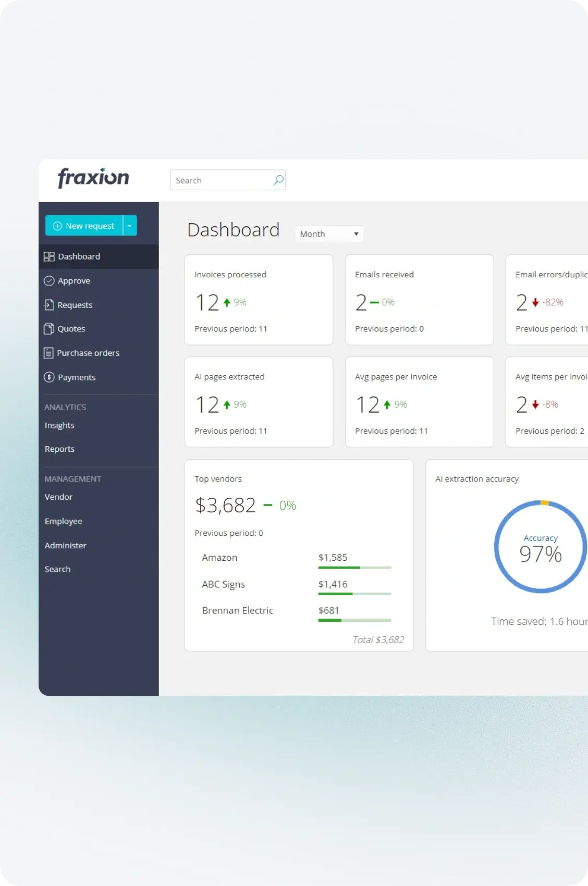This screenshot has width=588, height=886.
Task: Click the $1,416 amount
Action: [333, 584]
